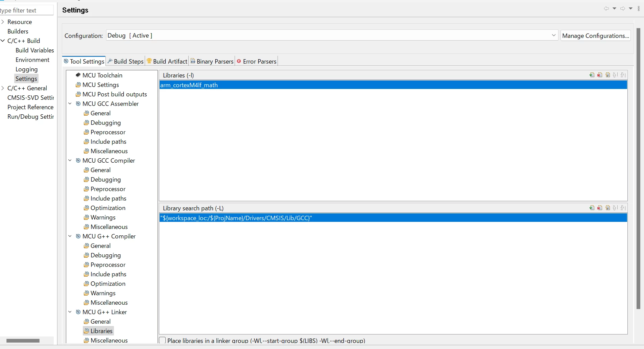Open the three-dot view menu
Viewport: 644px width, 349px height.
point(639,9)
